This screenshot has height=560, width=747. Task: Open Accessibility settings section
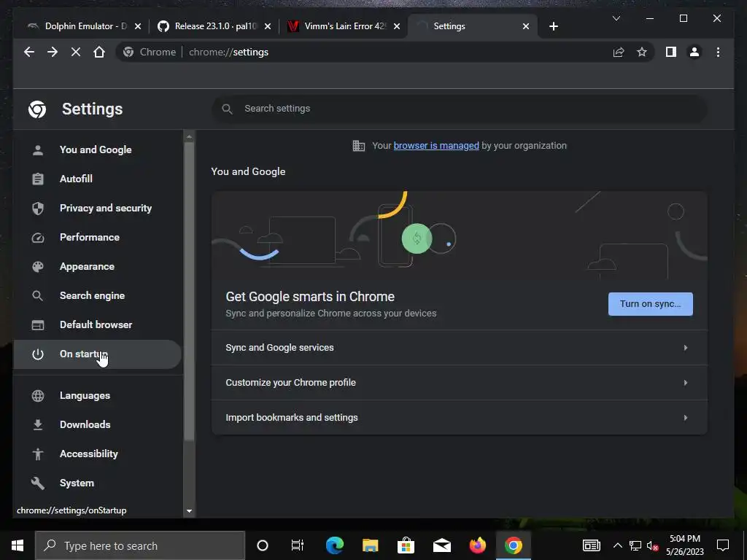[x=97, y=454]
